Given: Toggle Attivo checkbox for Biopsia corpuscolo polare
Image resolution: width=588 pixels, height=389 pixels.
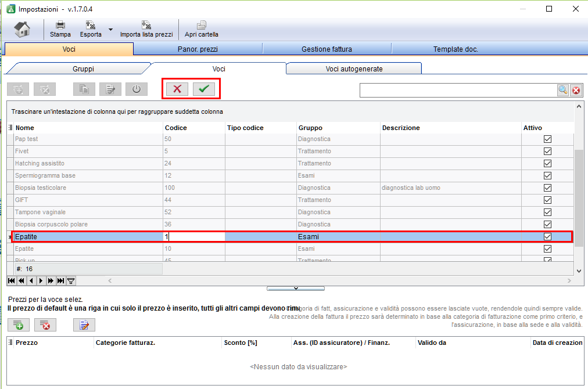Looking at the screenshot, I should click(x=547, y=224).
